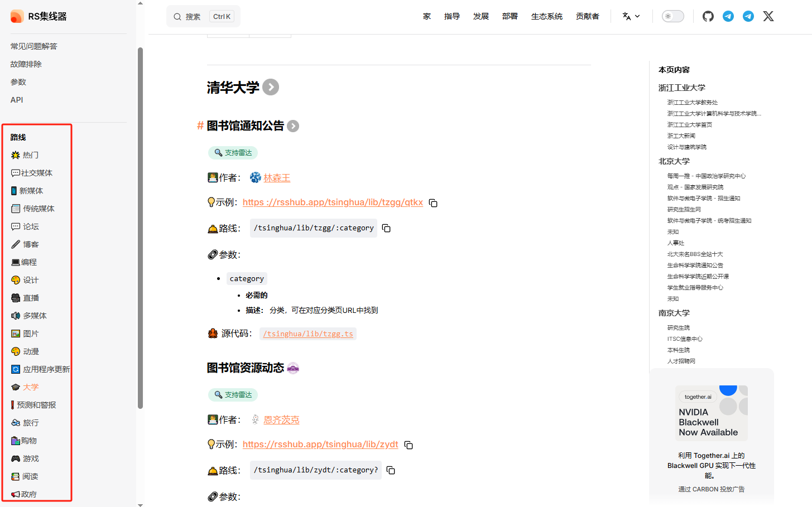This screenshot has width=812, height=507.
Task: Click the RS集线器 logo
Action: point(39,16)
